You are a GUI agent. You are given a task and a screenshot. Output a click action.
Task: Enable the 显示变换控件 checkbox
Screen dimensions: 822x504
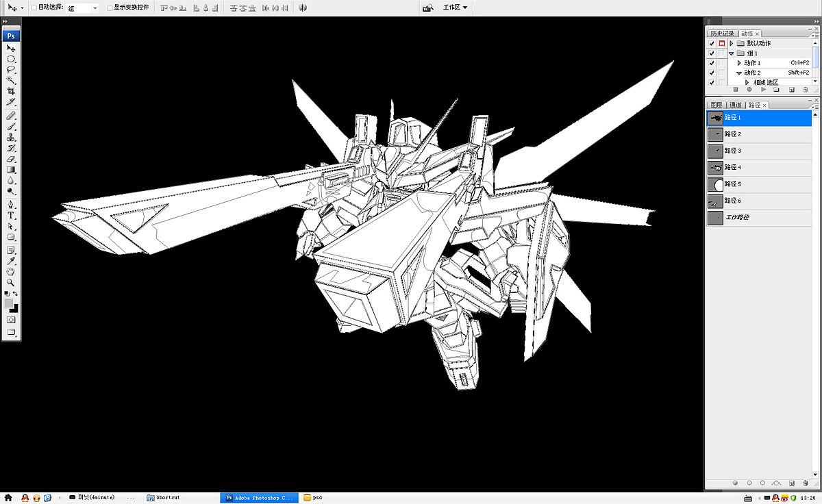click(110, 8)
